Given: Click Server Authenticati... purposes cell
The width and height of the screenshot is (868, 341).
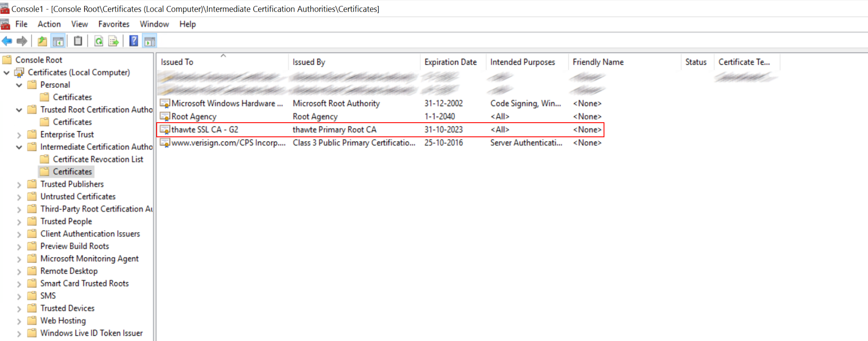Looking at the screenshot, I should [526, 143].
